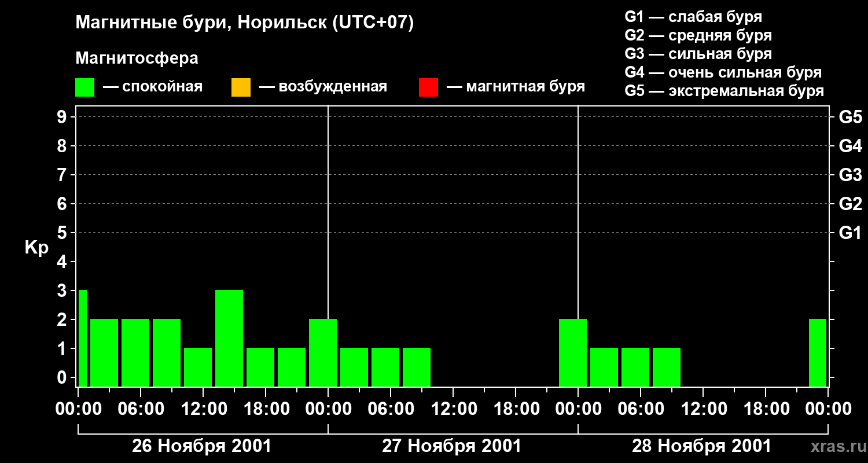The image size is (868, 463).
Task: Click the '26 Ноября 2001' date label
Action: (x=201, y=446)
